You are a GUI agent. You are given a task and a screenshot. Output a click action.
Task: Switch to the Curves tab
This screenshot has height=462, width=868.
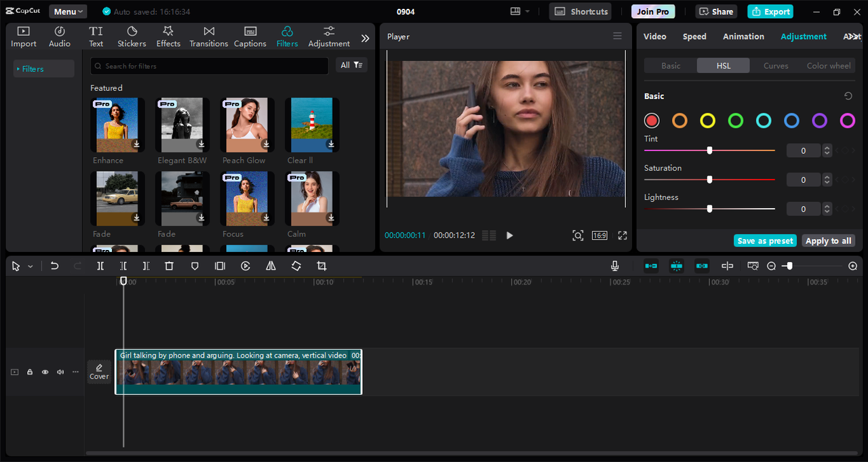(776, 66)
